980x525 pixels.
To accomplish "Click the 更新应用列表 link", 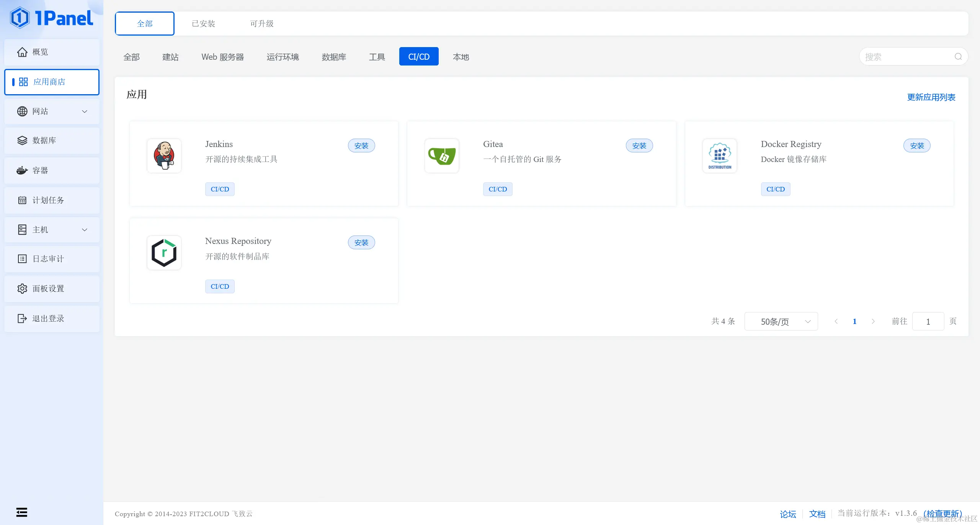I will 931,97.
